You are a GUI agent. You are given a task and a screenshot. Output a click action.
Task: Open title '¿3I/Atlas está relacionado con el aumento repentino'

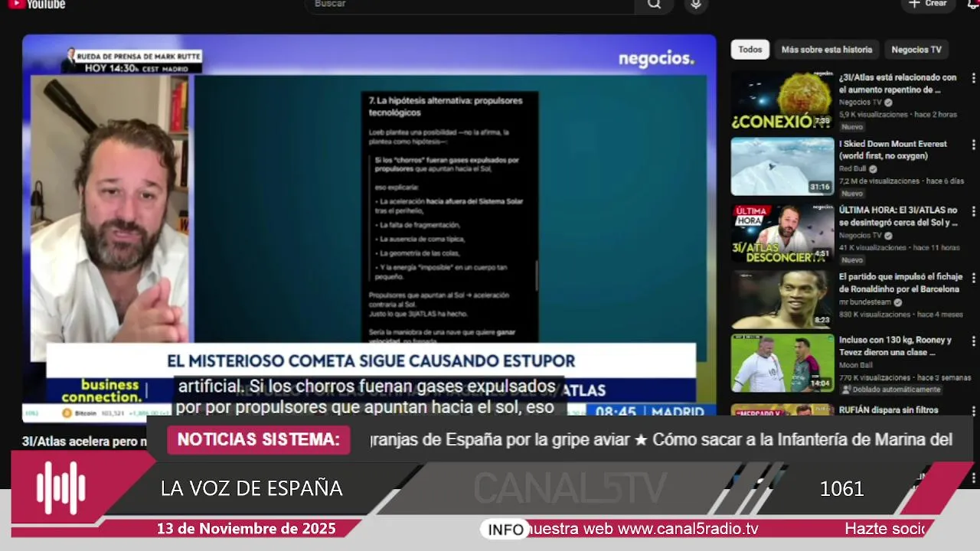pos(897,83)
